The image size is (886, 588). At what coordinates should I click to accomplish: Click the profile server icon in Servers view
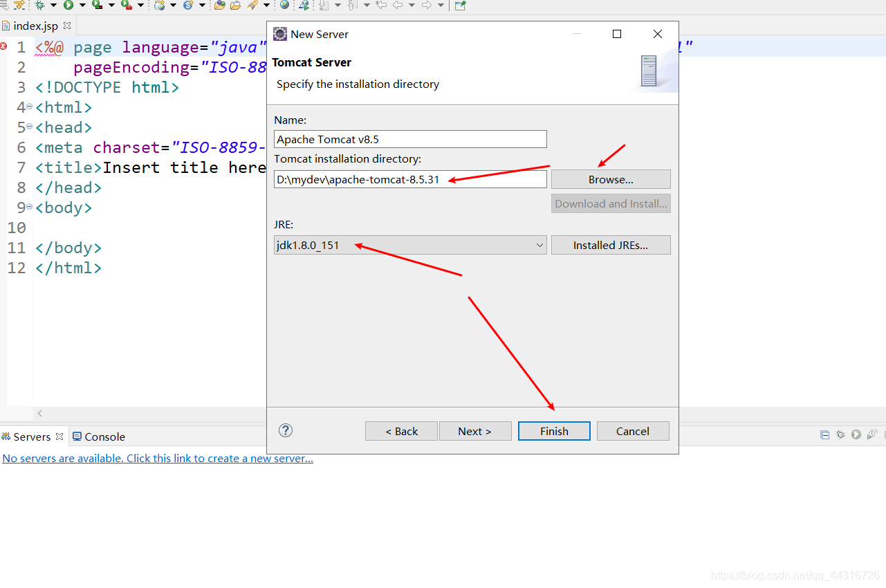click(873, 434)
